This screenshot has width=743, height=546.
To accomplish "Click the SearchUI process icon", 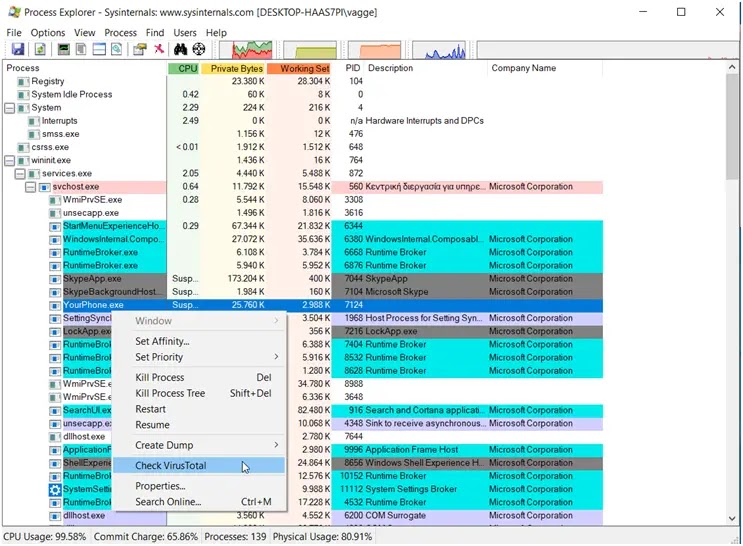I will pos(55,410).
